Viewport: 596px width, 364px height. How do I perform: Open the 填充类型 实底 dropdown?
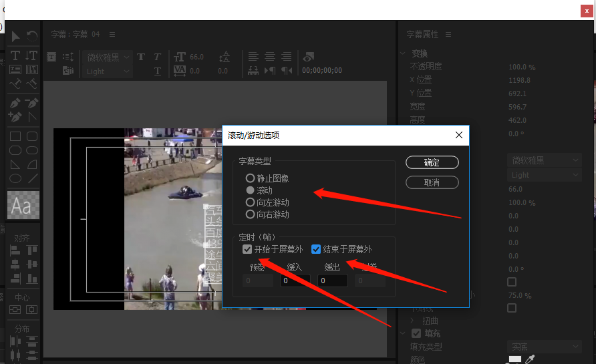pyautogui.click(x=546, y=347)
